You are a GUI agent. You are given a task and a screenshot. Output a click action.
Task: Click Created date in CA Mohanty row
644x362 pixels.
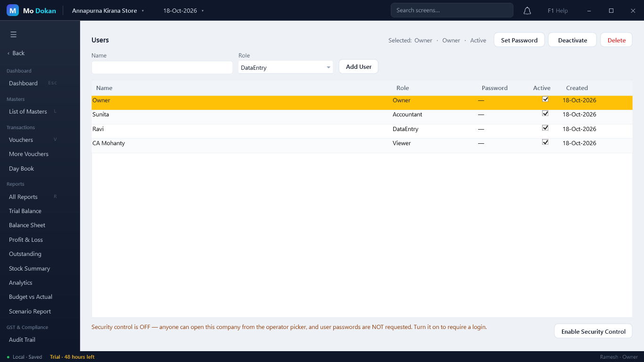(579, 143)
